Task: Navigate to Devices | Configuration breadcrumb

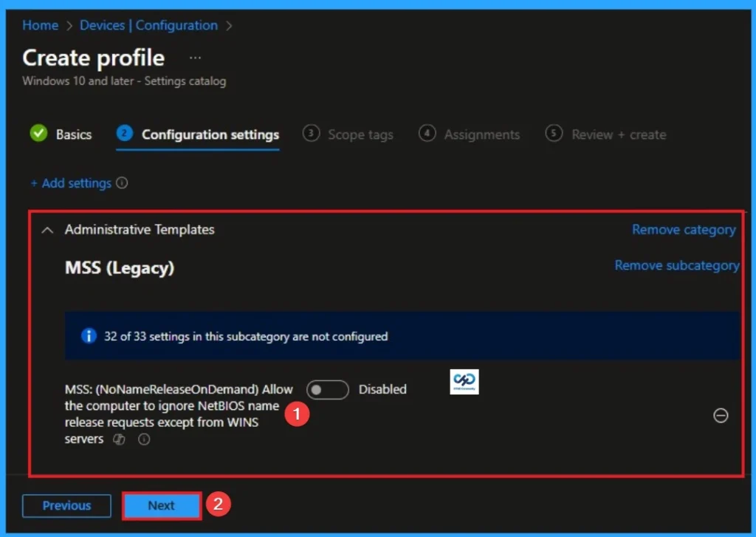Action: click(148, 24)
